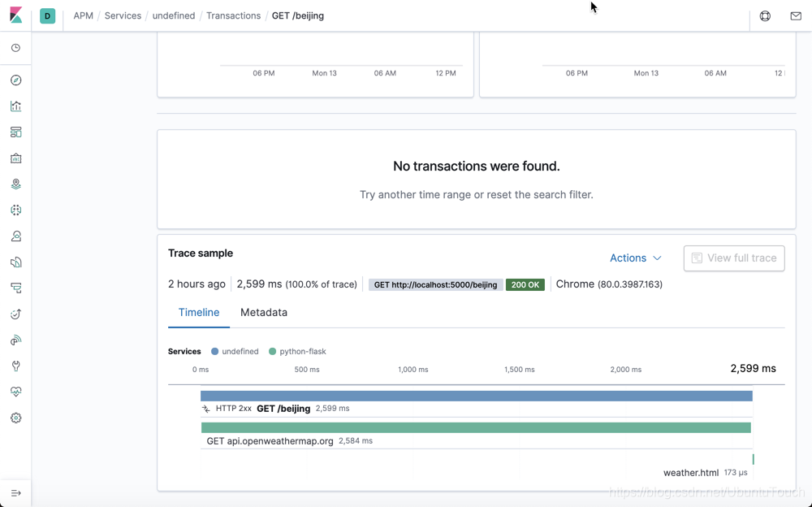Open Maps icon in sidebar
812x507 pixels.
tap(16, 184)
